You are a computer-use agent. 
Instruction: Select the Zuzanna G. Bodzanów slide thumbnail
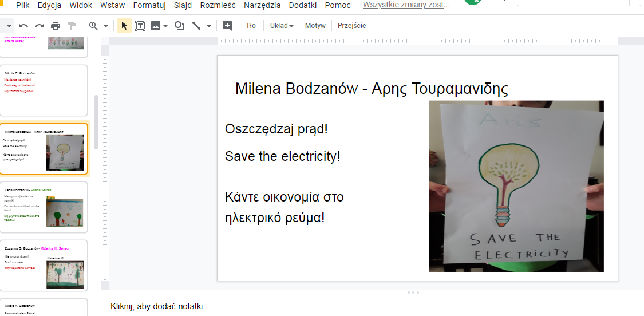click(x=44, y=266)
